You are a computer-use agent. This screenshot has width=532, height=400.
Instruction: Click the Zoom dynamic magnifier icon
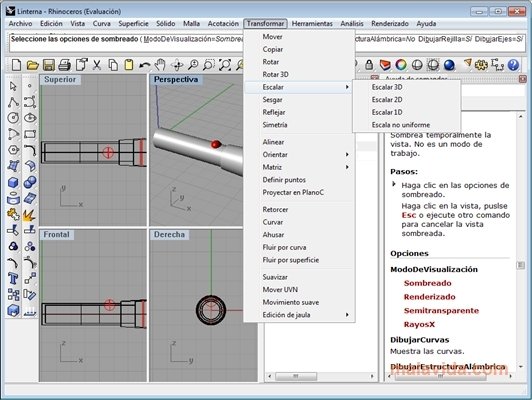pos(193,64)
